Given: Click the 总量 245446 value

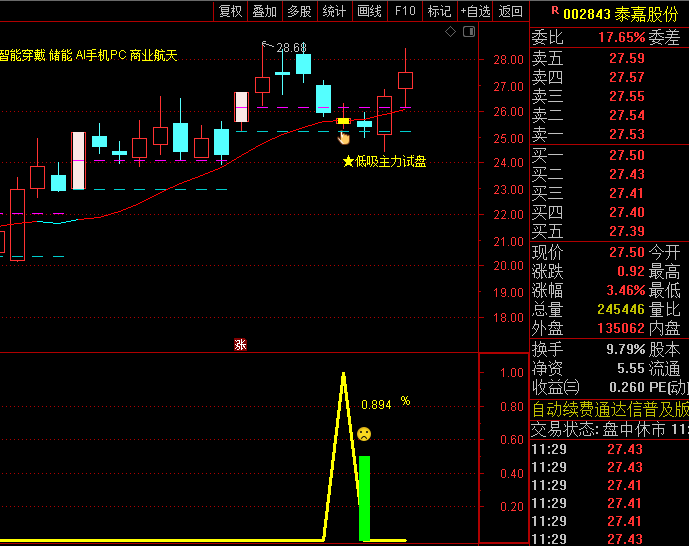Looking at the screenshot, I should [x=621, y=309].
